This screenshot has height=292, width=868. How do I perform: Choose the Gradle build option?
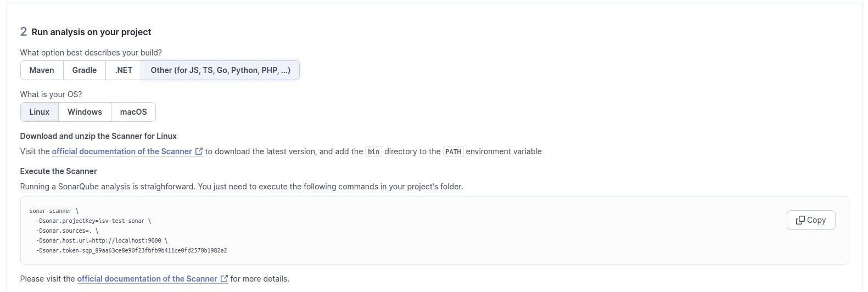click(x=85, y=70)
